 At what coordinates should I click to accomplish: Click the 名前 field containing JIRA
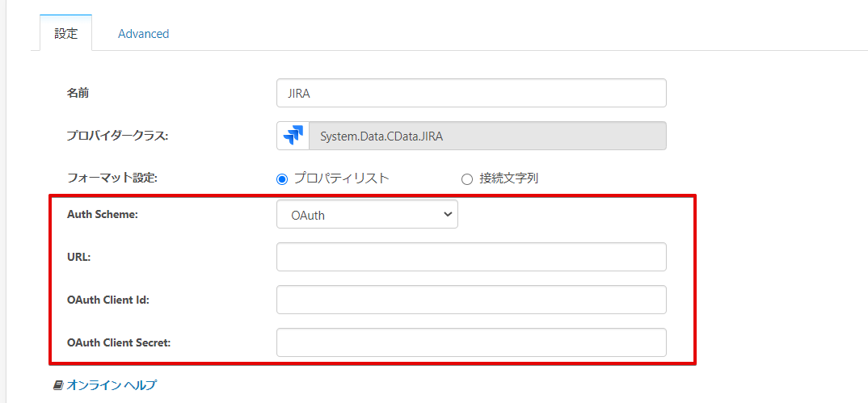click(x=471, y=93)
